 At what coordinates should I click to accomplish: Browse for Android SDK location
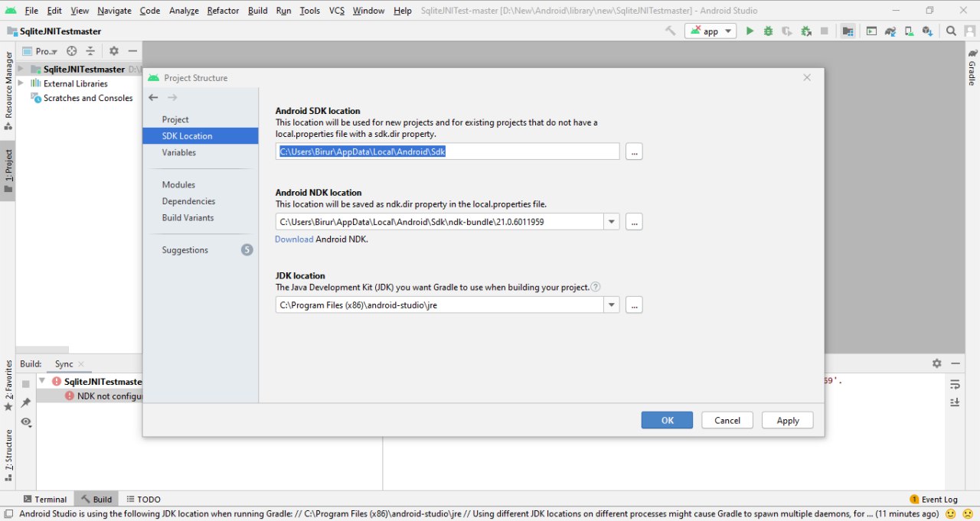(x=634, y=151)
